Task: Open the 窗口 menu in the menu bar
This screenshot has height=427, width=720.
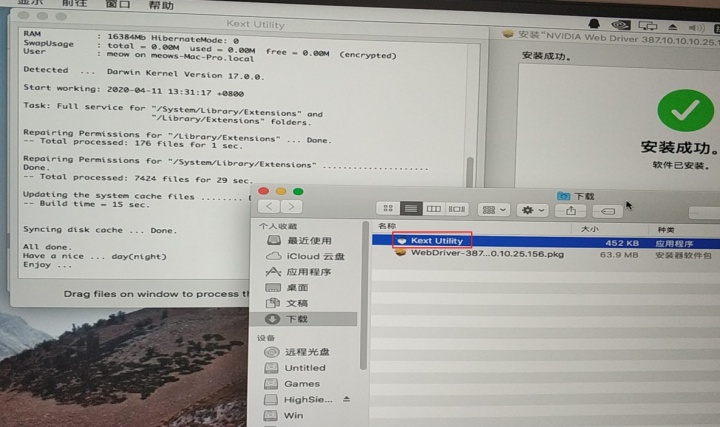Action: (x=118, y=4)
